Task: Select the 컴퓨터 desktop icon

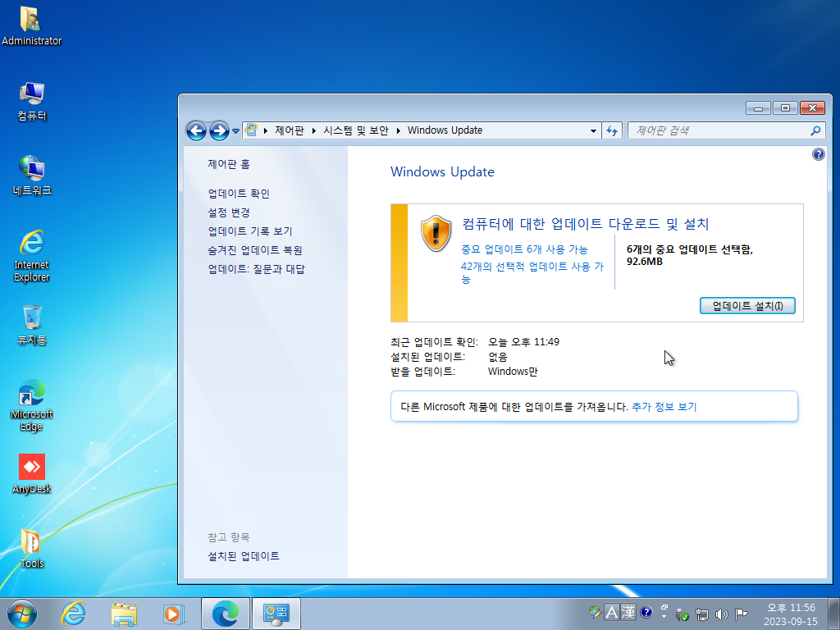Action: (32, 101)
